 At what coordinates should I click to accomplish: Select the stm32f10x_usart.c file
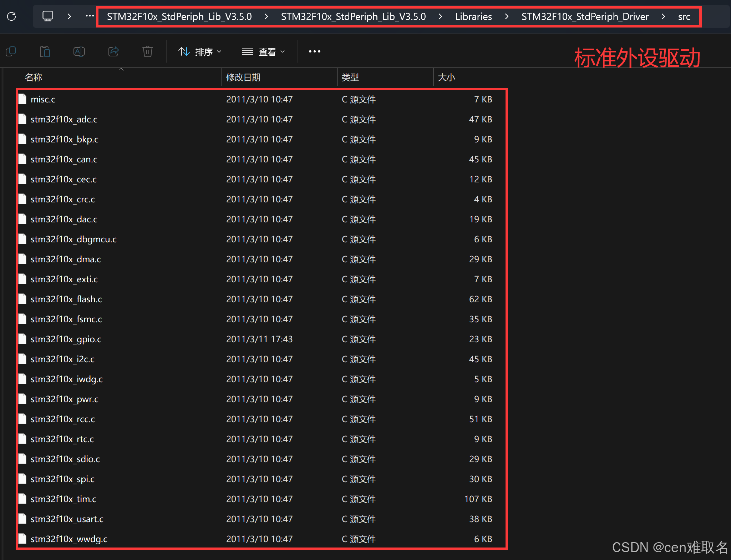tap(67, 519)
